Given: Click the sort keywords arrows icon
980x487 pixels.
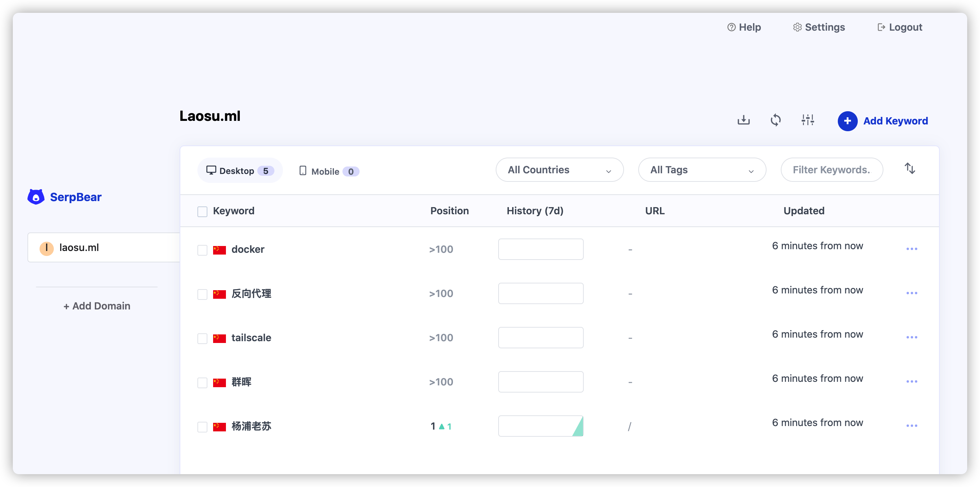Looking at the screenshot, I should point(910,168).
